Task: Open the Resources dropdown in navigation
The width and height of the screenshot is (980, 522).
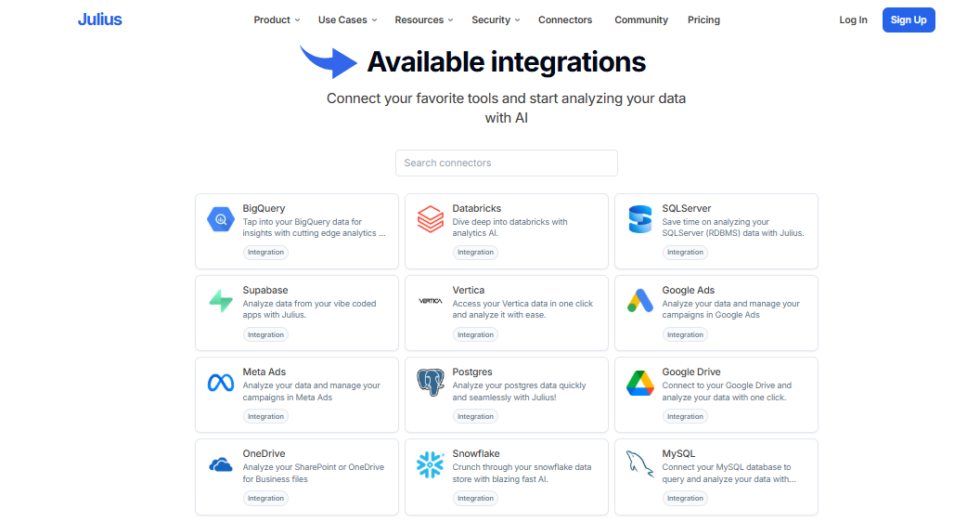Action: coord(423,20)
